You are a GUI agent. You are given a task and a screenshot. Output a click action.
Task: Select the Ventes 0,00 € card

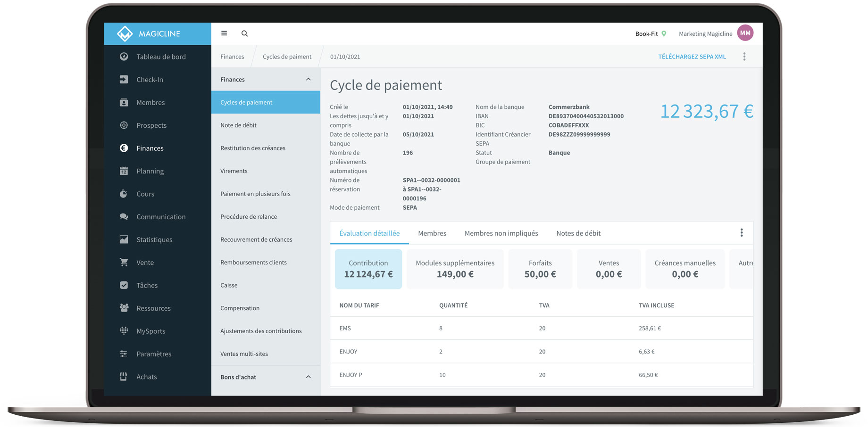609,269
